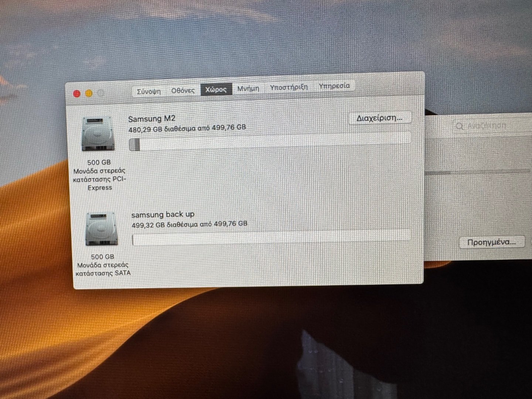
Task: Click the Διαχείριση... button
Action: click(x=379, y=118)
